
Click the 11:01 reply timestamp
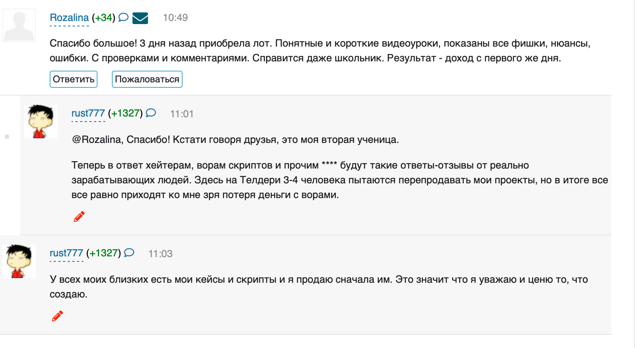click(x=182, y=114)
